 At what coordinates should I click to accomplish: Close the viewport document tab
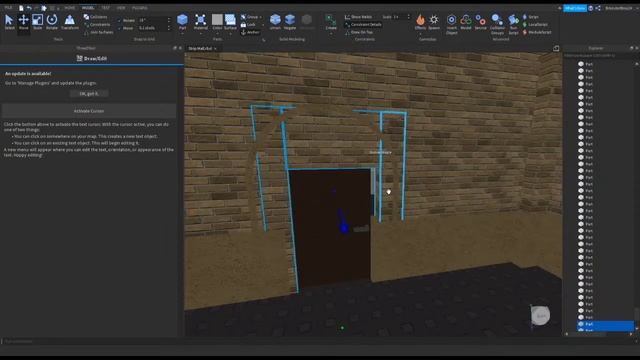(216, 49)
